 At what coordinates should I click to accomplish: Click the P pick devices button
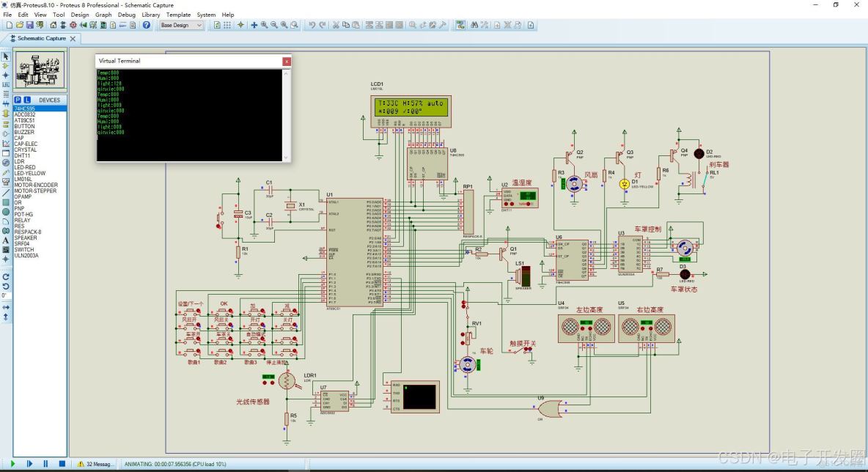pyautogui.click(x=18, y=100)
